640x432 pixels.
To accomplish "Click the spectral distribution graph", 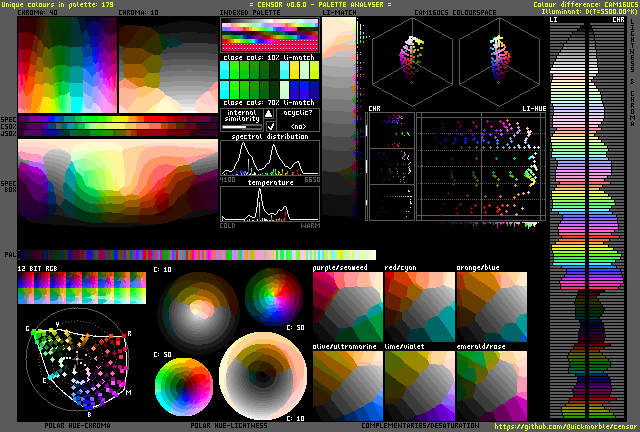I will click(x=269, y=158).
